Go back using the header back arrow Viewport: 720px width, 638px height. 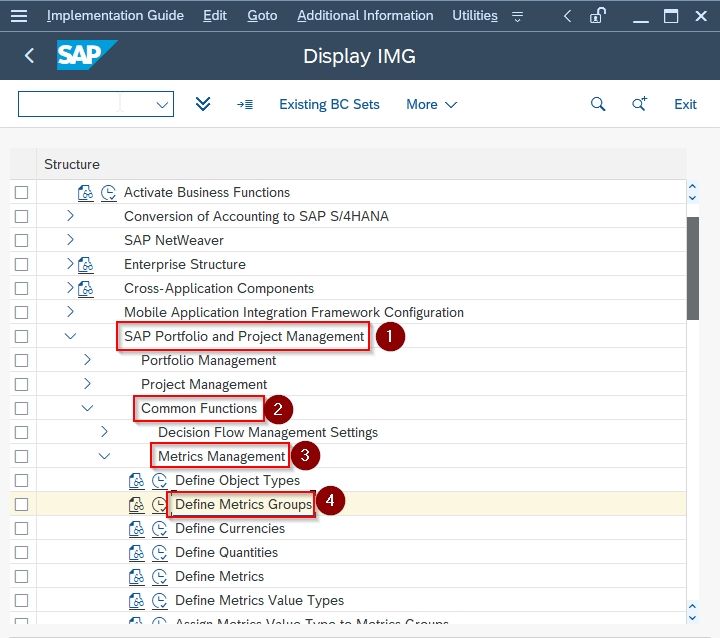pyautogui.click(x=29, y=56)
